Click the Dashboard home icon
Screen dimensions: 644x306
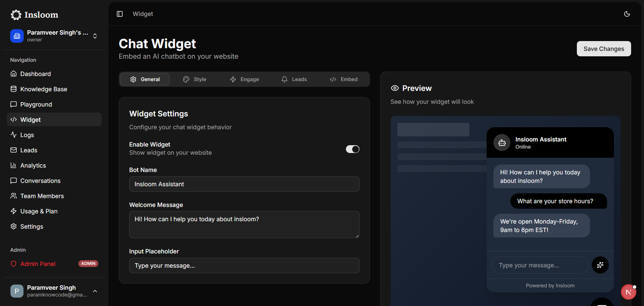[14, 74]
